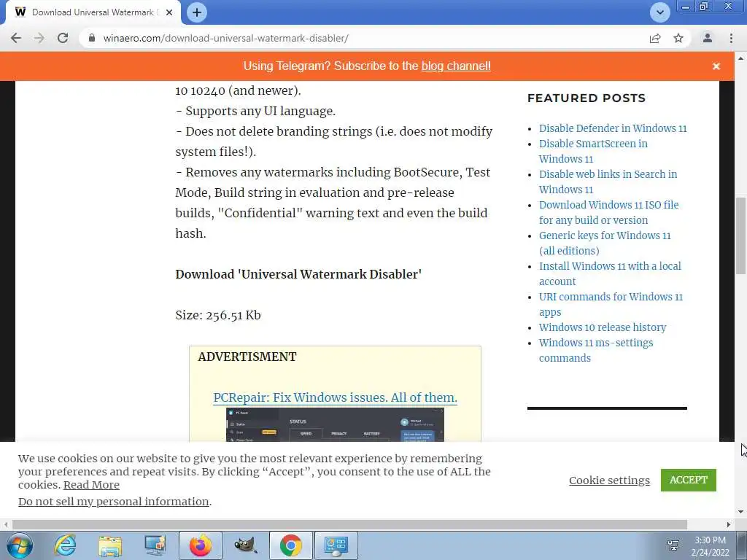This screenshot has width=747, height=560.
Task: Click the forward navigation arrow
Action: [x=39, y=38]
